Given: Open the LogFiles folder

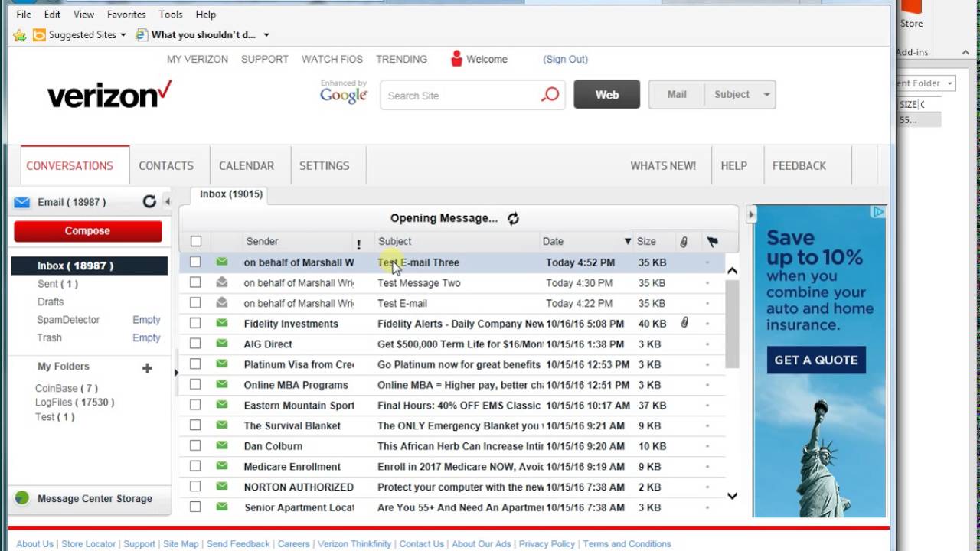Looking at the screenshot, I should point(74,402).
